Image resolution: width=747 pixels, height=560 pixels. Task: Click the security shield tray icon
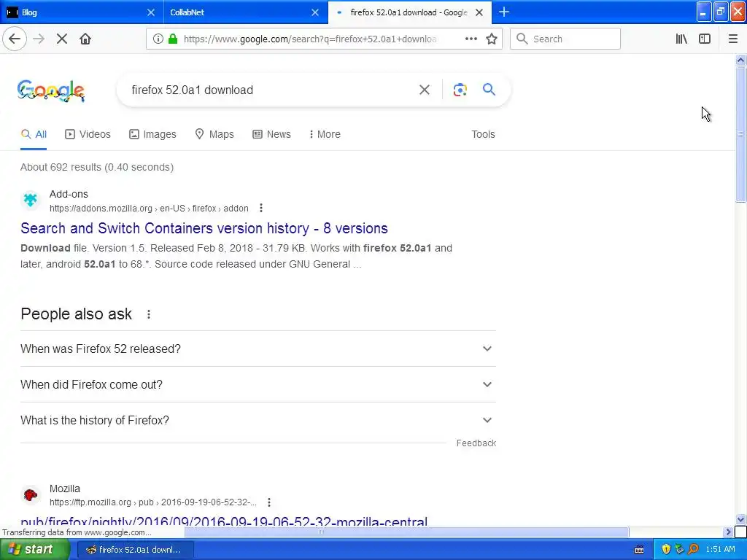[x=666, y=550]
